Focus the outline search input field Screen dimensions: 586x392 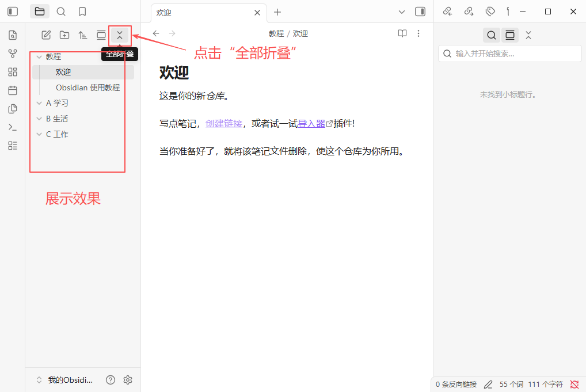point(510,54)
